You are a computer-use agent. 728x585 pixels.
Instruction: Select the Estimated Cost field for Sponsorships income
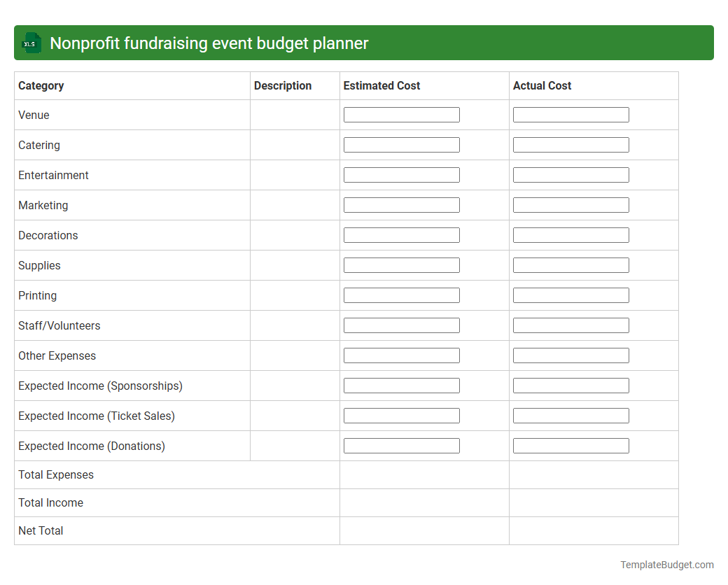(401, 385)
